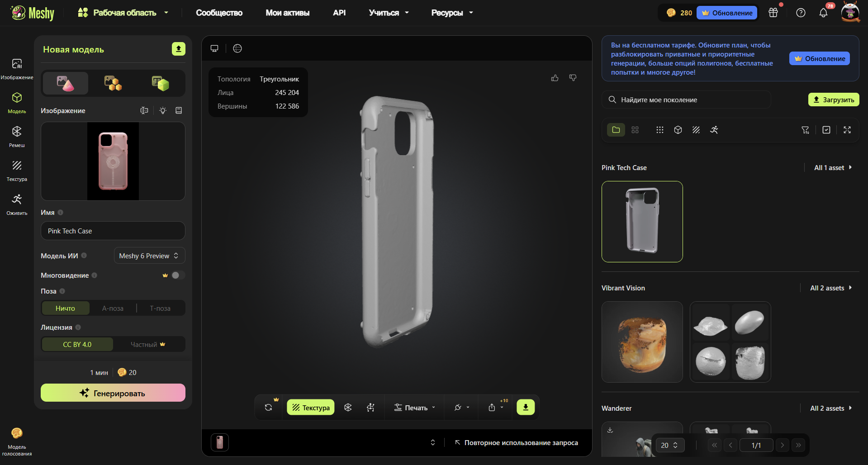The height and width of the screenshot is (465, 868).
Task: Click the upload icon beside Новая модель
Action: click(179, 49)
